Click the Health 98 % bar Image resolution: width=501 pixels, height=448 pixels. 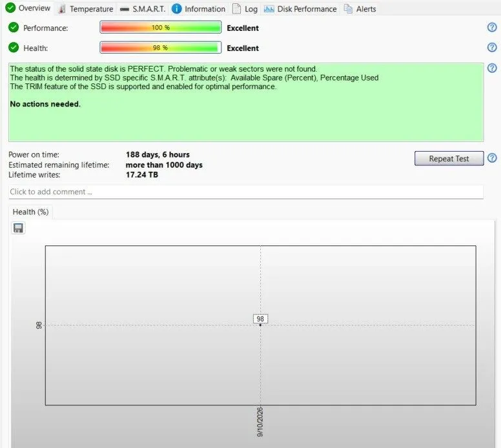click(160, 48)
